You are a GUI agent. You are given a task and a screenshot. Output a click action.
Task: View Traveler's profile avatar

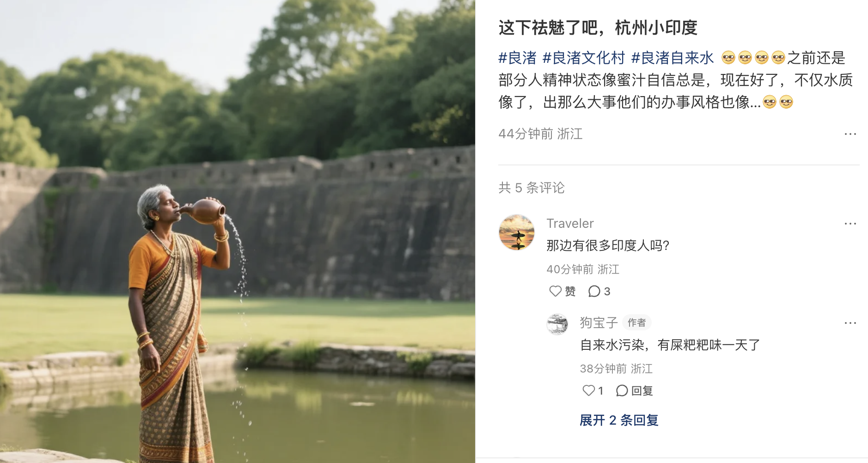pyautogui.click(x=517, y=232)
